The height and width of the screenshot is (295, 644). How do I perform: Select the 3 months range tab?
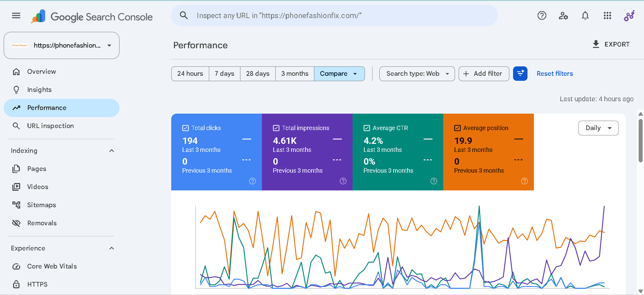point(295,74)
